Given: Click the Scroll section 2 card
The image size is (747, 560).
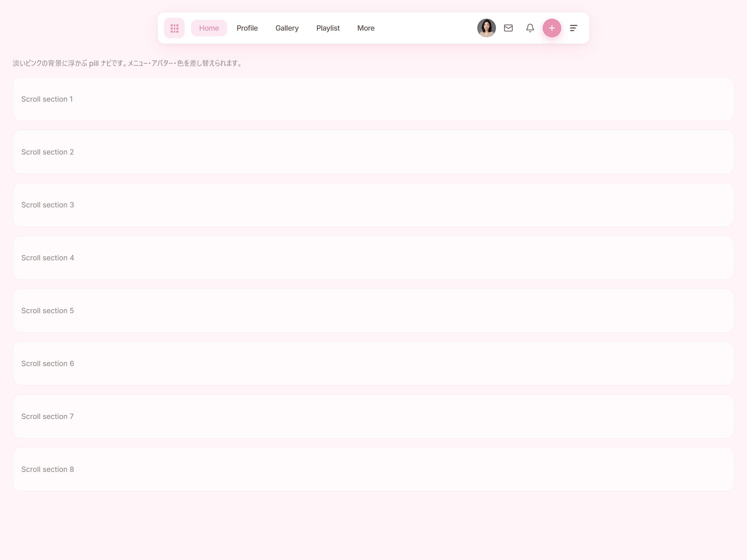Looking at the screenshot, I should (x=374, y=152).
